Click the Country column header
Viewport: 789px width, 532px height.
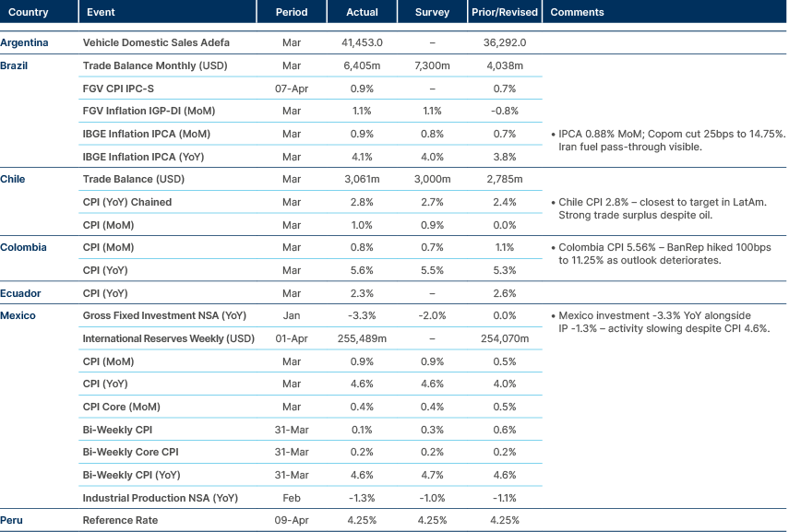tap(28, 12)
